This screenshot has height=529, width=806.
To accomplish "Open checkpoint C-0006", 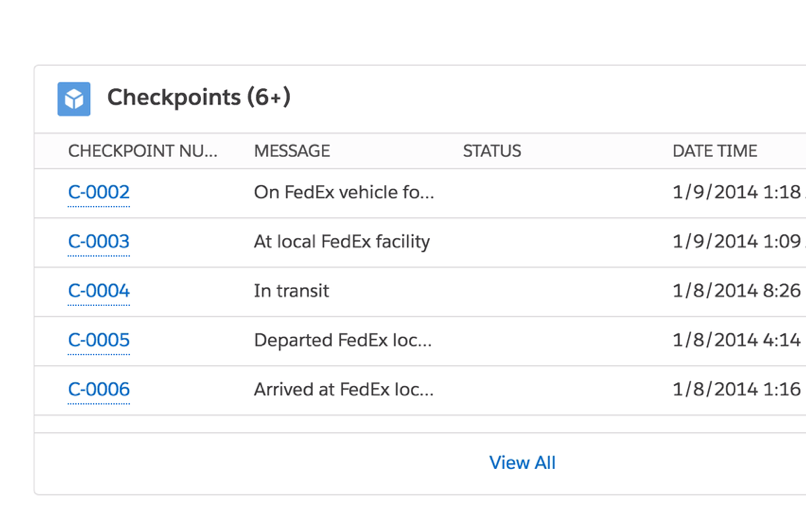I will point(99,390).
